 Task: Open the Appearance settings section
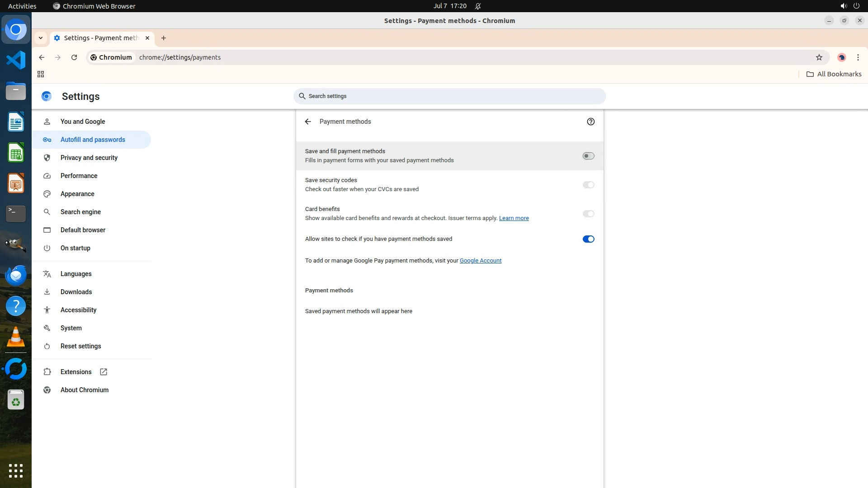coord(77,194)
